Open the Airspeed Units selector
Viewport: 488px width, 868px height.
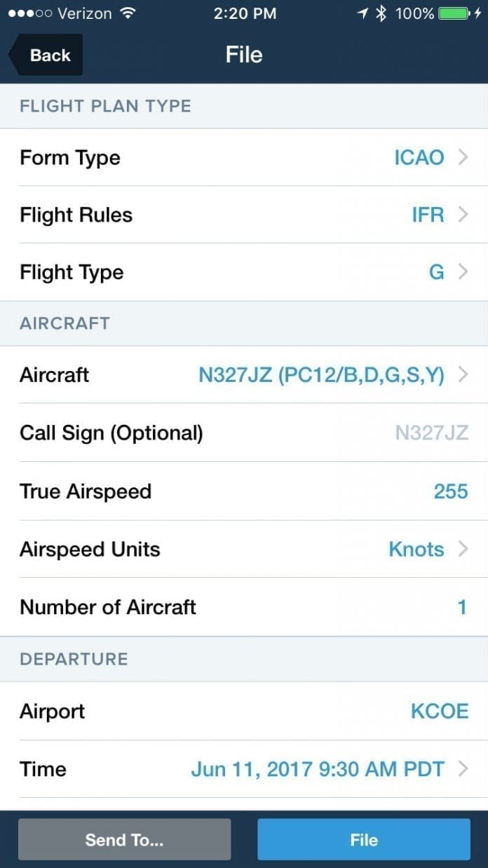[x=416, y=549]
